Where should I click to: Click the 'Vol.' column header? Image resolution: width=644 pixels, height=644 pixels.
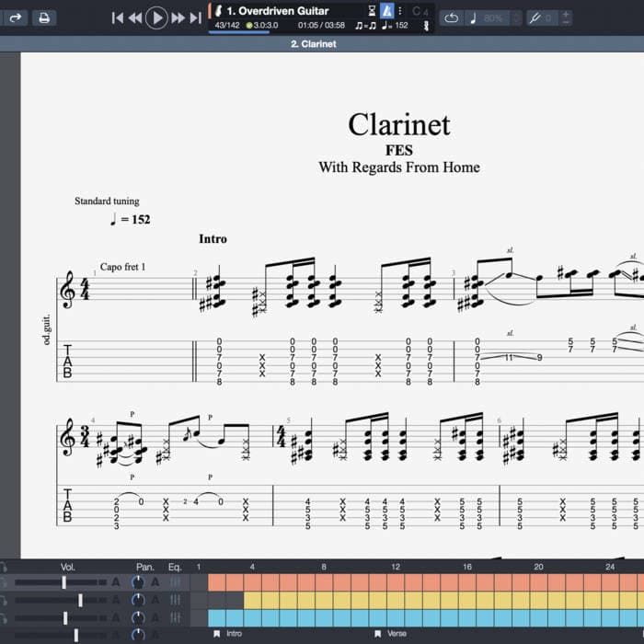click(x=68, y=568)
